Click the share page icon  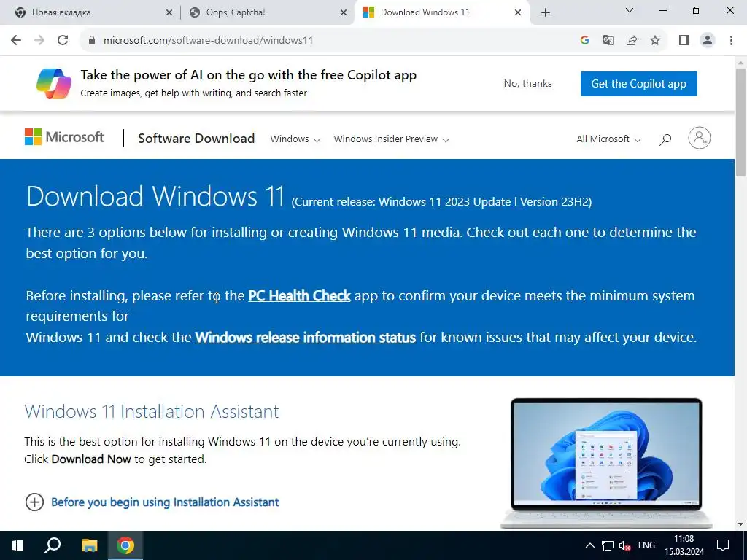point(632,40)
